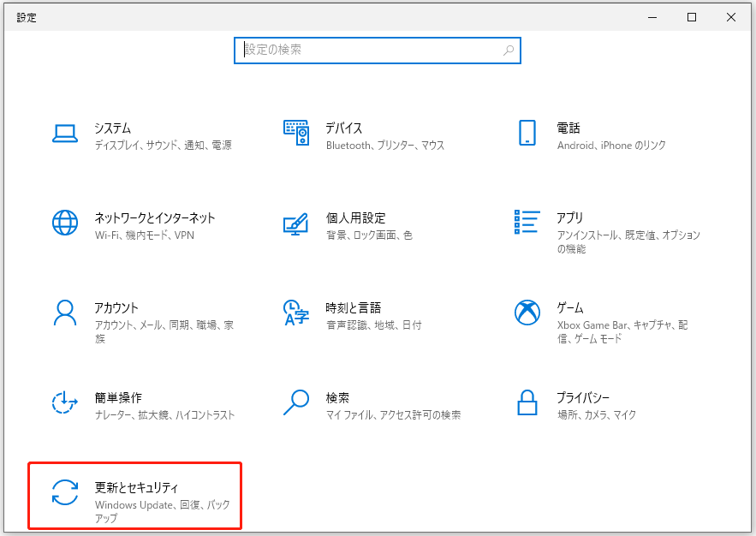Open システム settings title
Viewport: 756px width, 536px height.
112,128
